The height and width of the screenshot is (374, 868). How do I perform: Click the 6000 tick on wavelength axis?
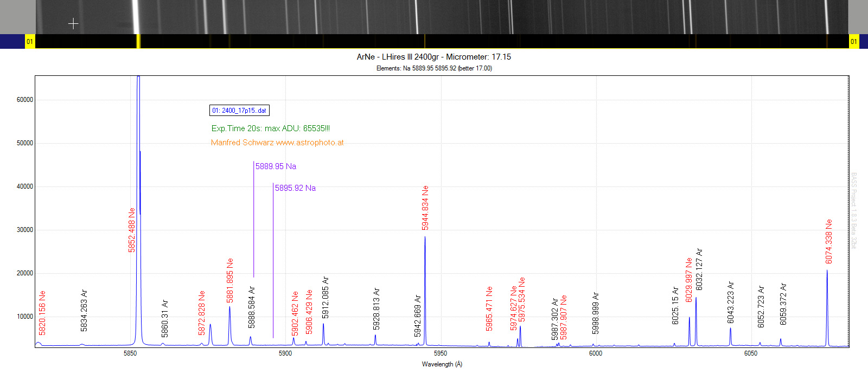coord(596,353)
